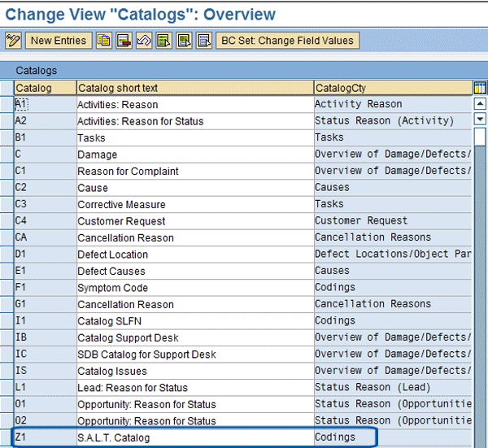Click the Select All toolbar icon
This screenshot has height=448, width=488.
[x=163, y=41]
